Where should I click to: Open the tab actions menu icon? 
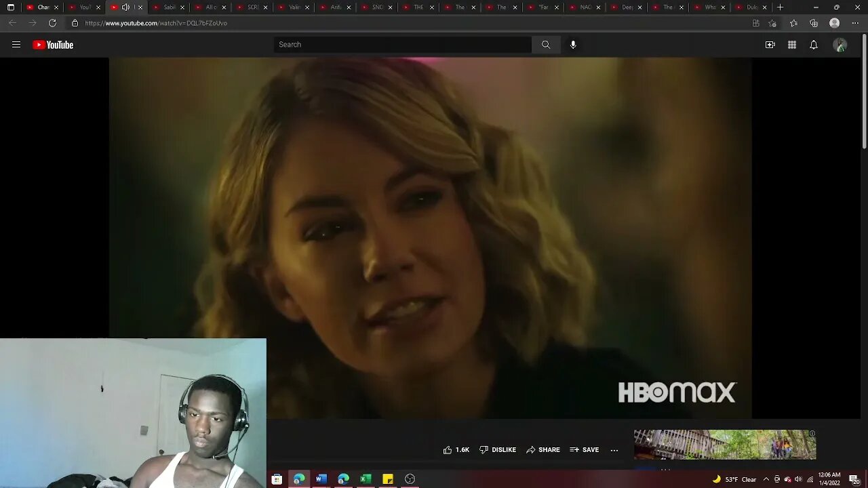tap(10, 7)
